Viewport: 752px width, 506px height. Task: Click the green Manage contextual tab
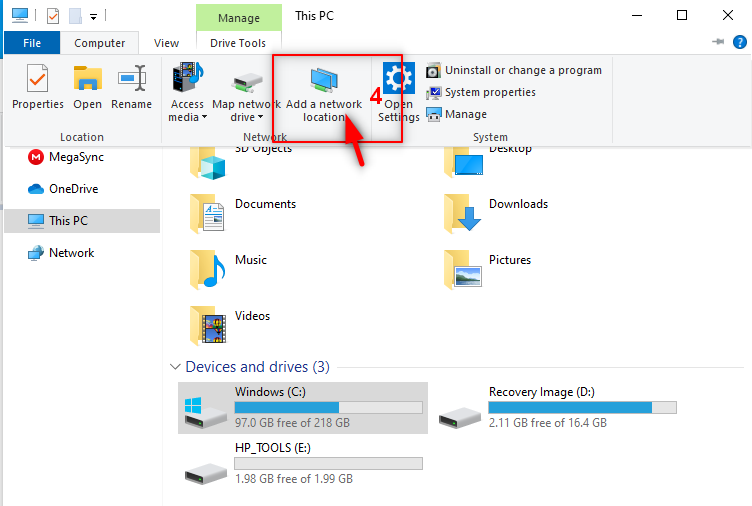click(x=239, y=18)
